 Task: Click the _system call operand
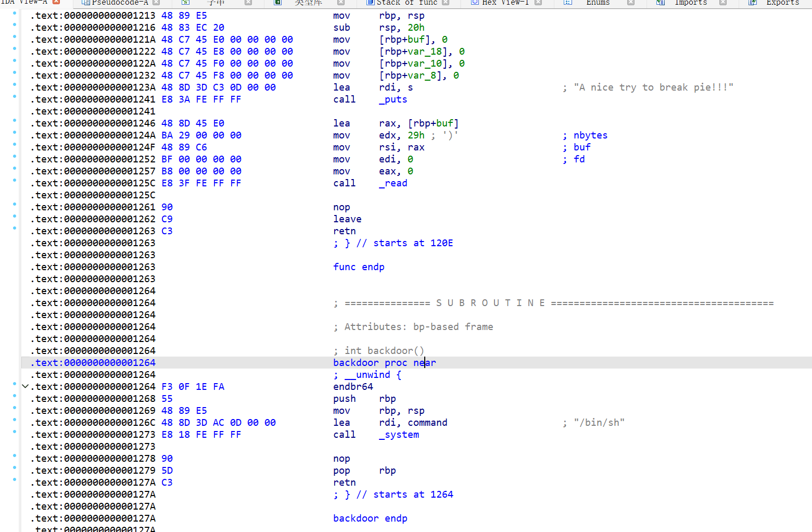pyautogui.click(x=399, y=435)
